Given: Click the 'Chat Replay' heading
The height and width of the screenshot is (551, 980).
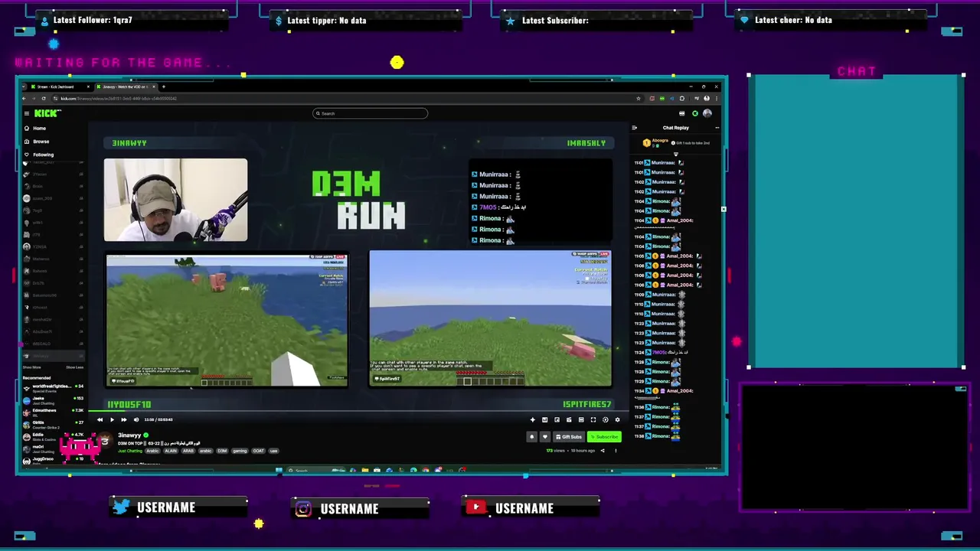Looking at the screenshot, I should [x=676, y=128].
